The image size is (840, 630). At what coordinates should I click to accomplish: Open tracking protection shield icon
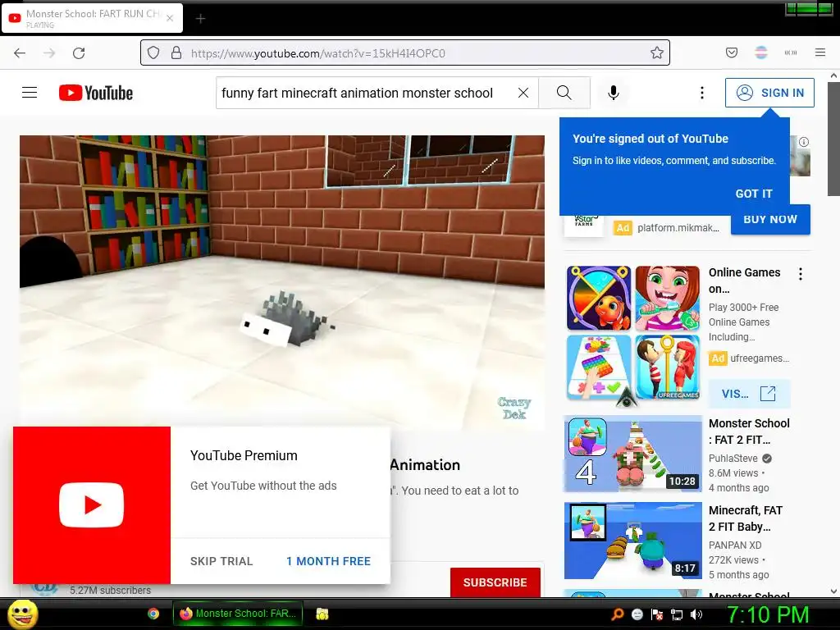pyautogui.click(x=153, y=52)
